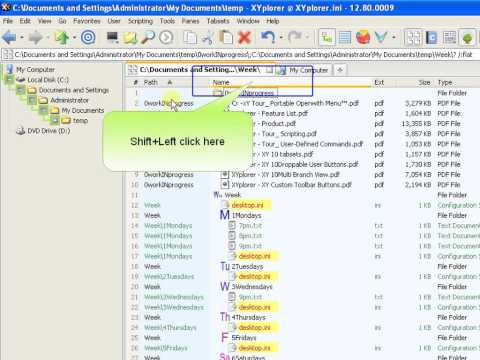Select the 3Wednesdays folder row
The height and width of the screenshot is (360, 480).
(x=252, y=287)
